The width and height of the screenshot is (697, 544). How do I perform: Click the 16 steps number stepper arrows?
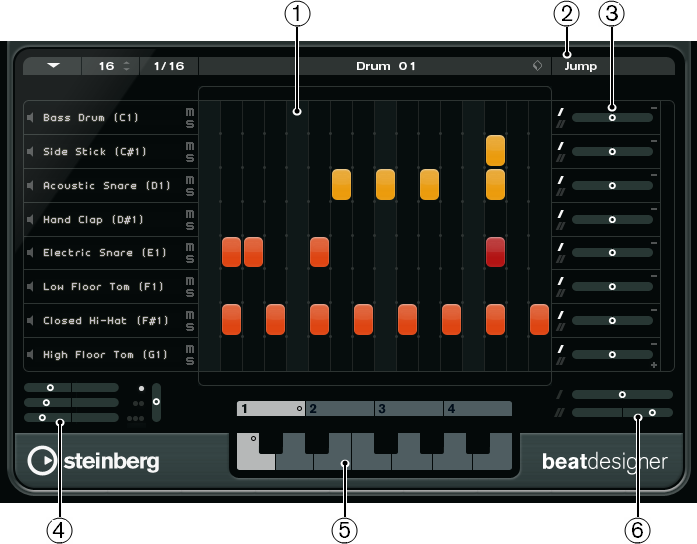(x=127, y=66)
